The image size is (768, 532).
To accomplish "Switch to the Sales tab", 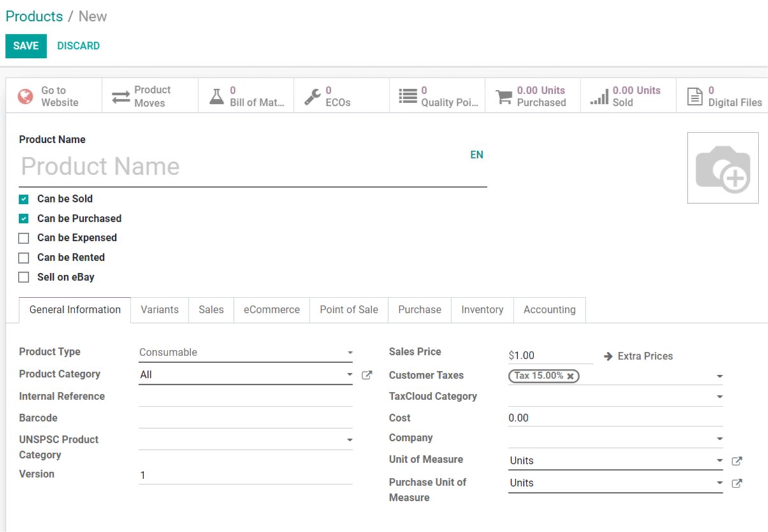I will [x=211, y=310].
